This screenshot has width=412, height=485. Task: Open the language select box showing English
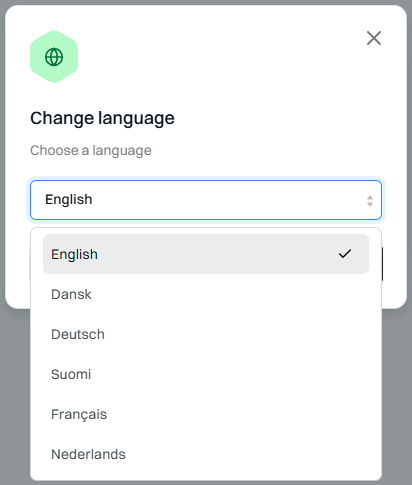[206, 200]
